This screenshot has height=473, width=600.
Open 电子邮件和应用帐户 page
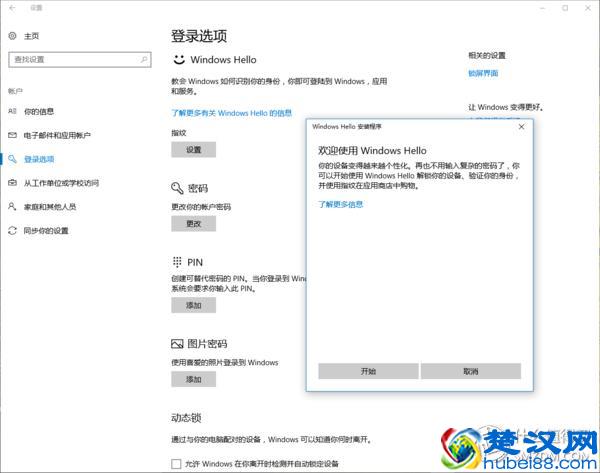(x=57, y=135)
